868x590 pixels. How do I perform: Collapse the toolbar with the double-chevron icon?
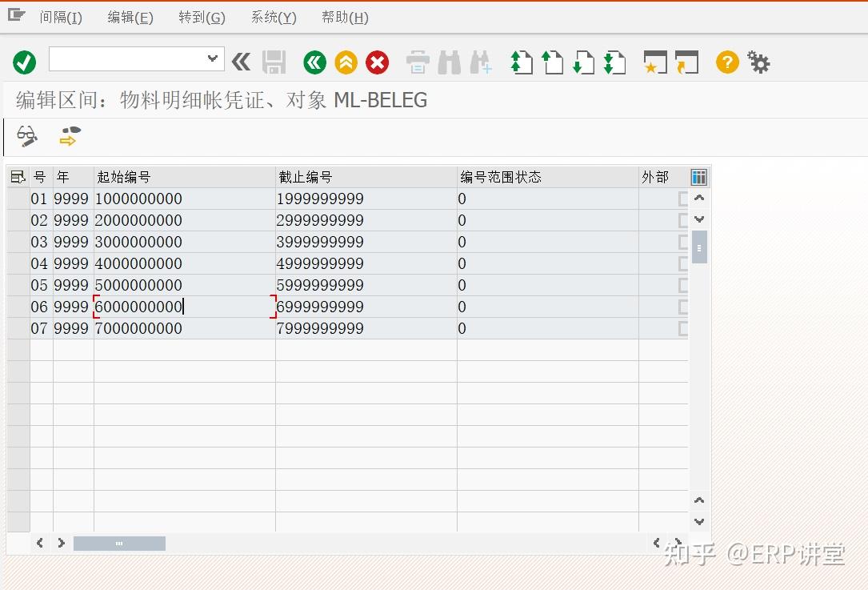240,61
